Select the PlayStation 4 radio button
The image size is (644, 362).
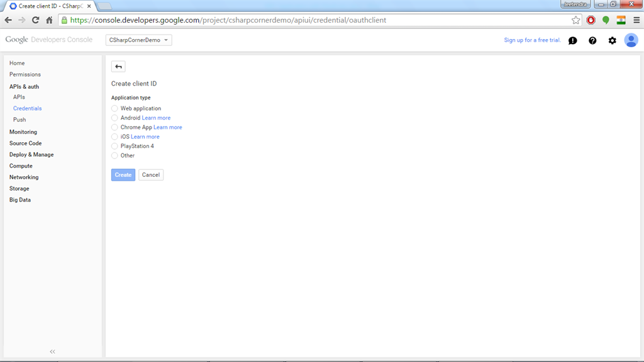click(114, 147)
